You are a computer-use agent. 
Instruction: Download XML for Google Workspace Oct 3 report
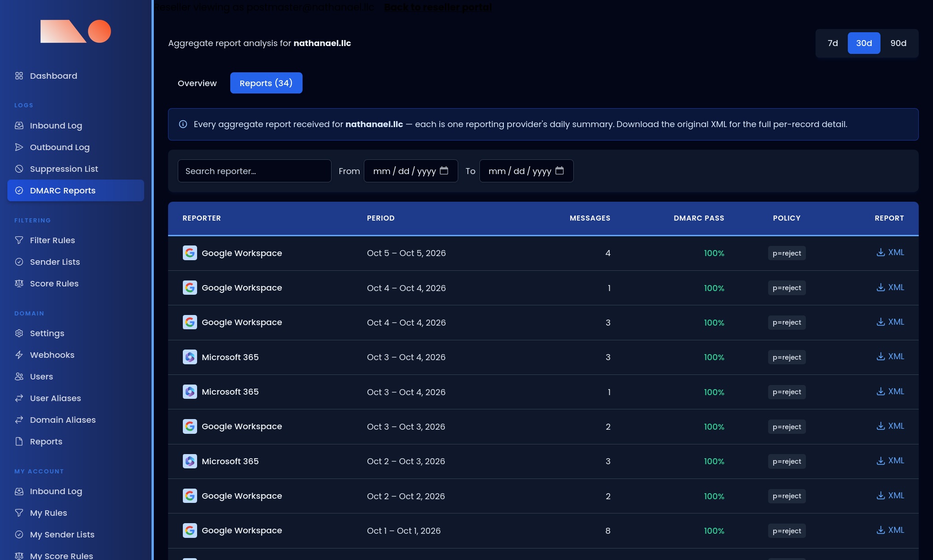pos(890,426)
